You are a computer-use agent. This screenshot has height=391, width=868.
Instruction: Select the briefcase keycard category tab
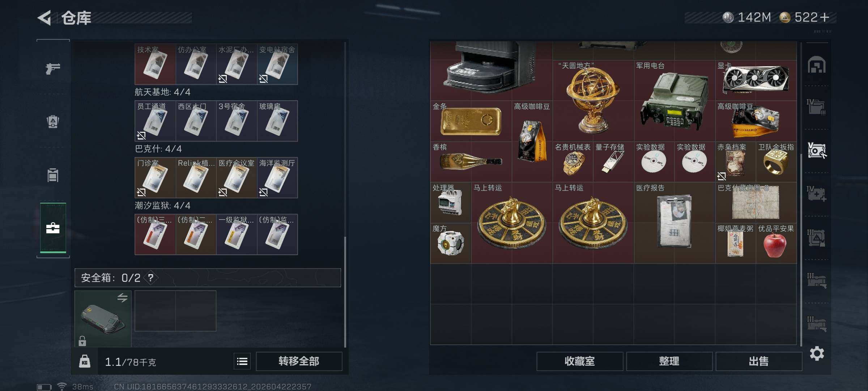53,228
